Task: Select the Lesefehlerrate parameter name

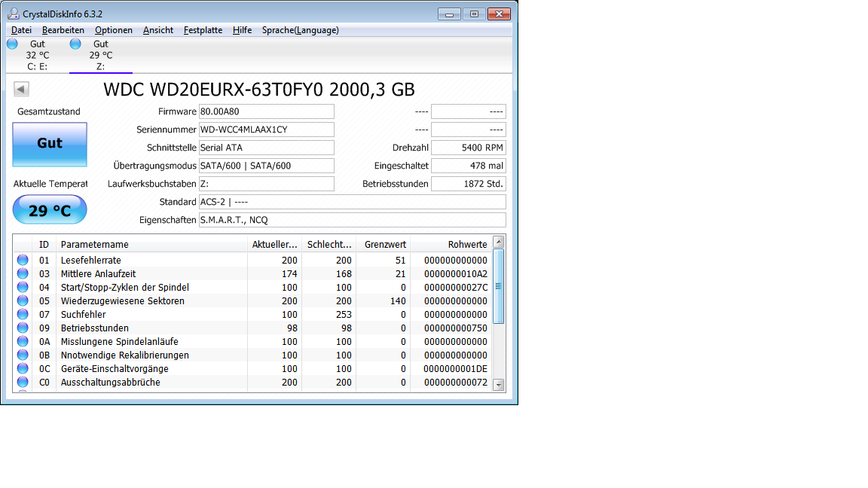Action: coord(90,260)
